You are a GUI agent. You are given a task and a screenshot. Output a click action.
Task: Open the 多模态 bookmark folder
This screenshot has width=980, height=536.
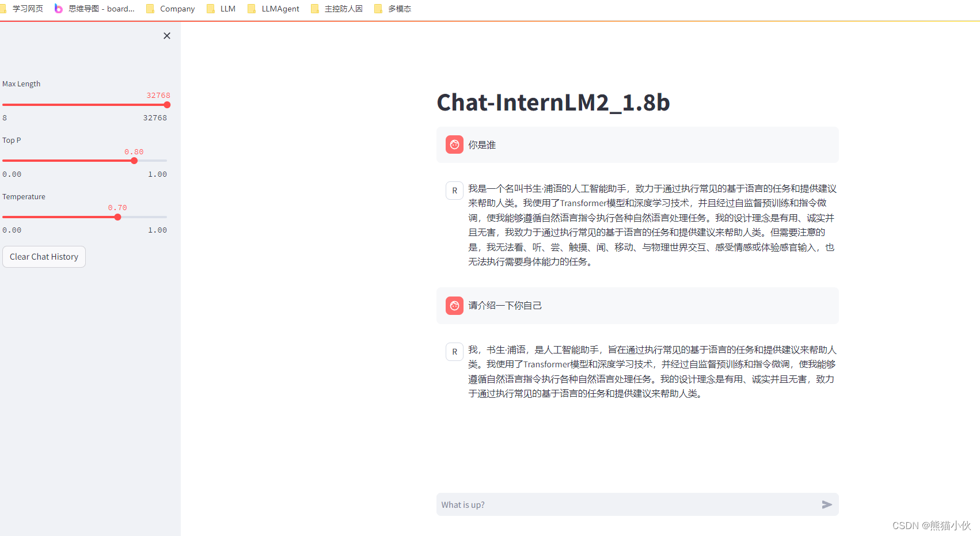coord(393,9)
